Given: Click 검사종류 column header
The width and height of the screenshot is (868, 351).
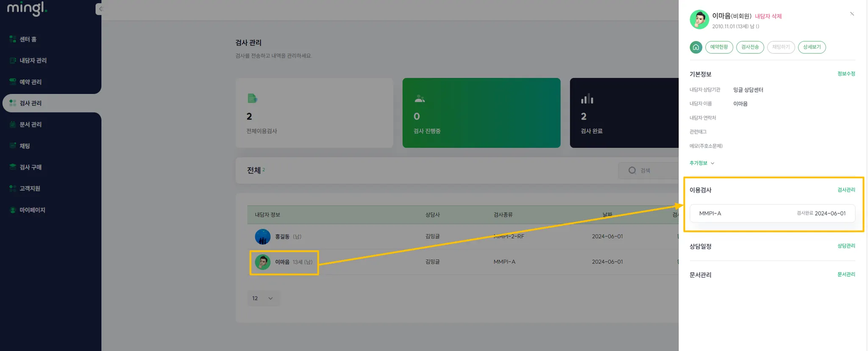Looking at the screenshot, I should (x=503, y=215).
